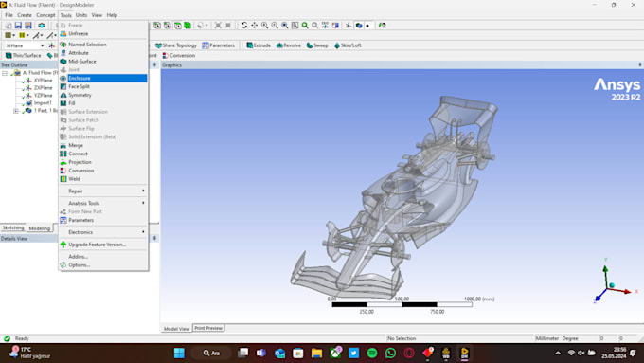This screenshot has width=644, height=363.
Task: Select Import1 in the Tree Outline
Action: (x=43, y=103)
